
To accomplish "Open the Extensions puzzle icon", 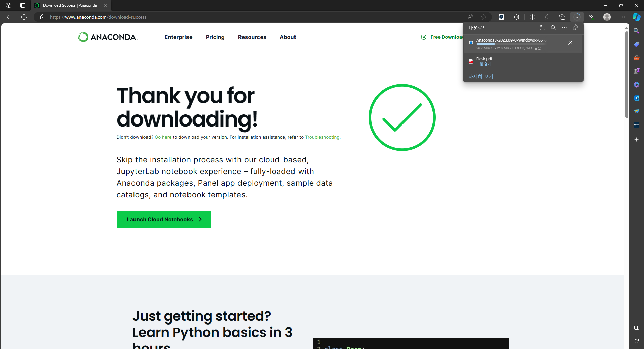I will click(517, 17).
